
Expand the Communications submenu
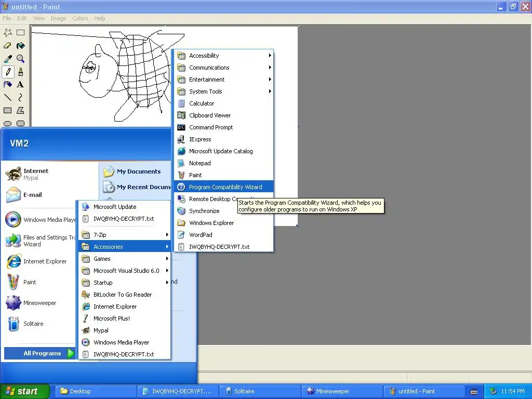pos(223,68)
